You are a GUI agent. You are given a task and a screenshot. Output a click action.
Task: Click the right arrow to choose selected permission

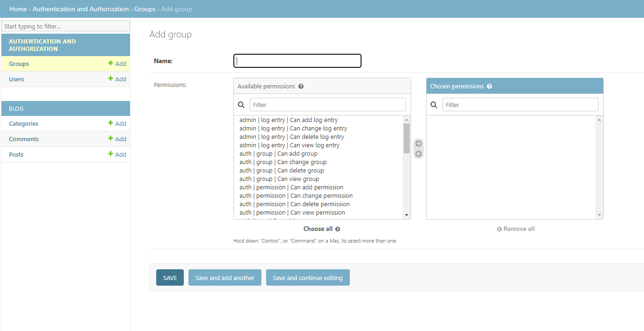[x=419, y=144]
